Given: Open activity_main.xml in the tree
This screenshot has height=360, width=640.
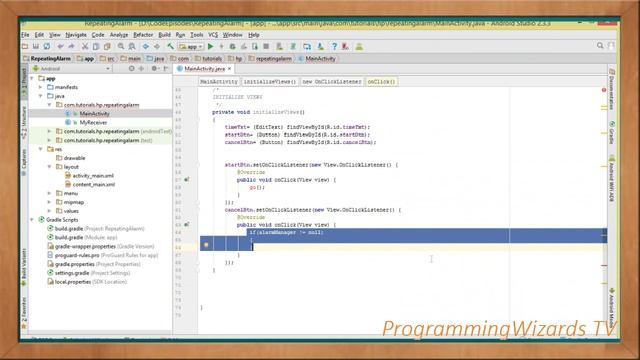Looking at the screenshot, I should coord(93,176).
